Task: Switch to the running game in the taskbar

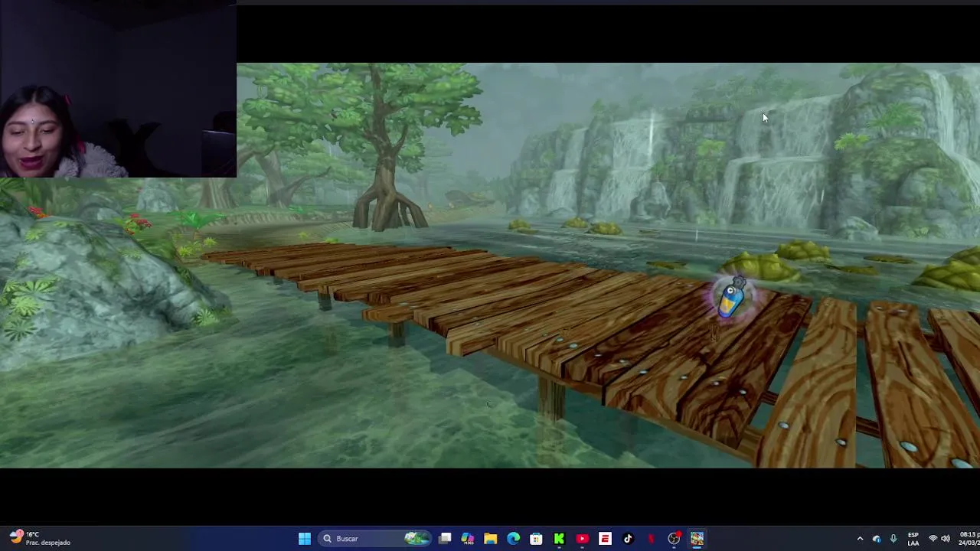Action: (697, 539)
